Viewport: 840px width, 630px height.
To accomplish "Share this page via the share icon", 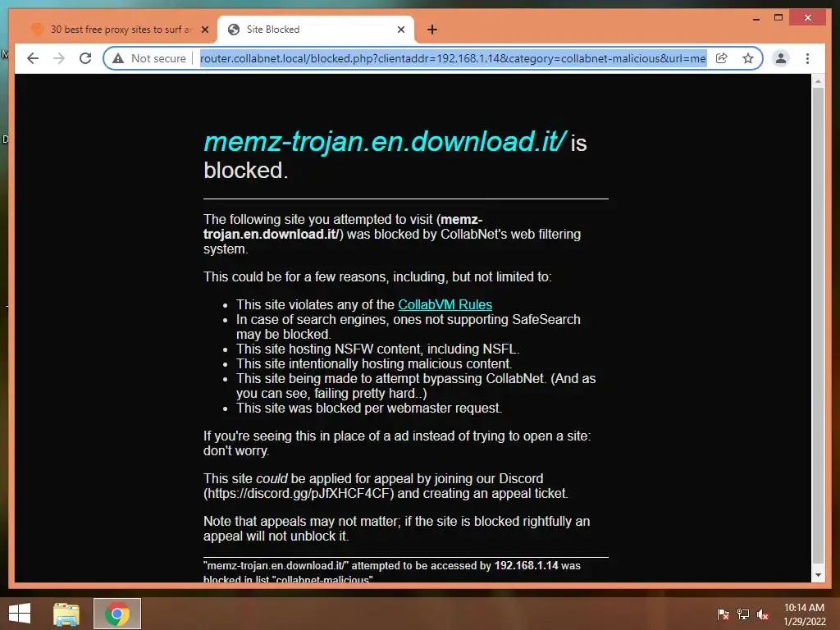I will pos(722,58).
